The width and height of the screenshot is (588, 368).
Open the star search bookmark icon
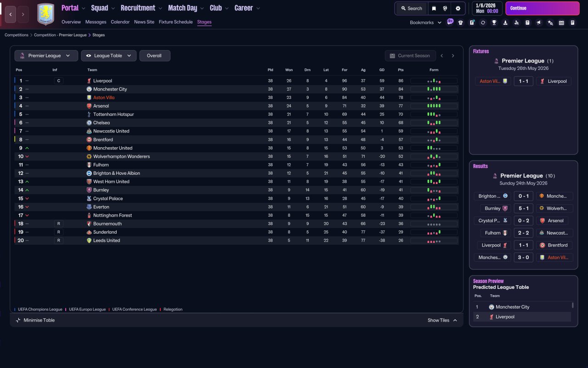point(550,23)
